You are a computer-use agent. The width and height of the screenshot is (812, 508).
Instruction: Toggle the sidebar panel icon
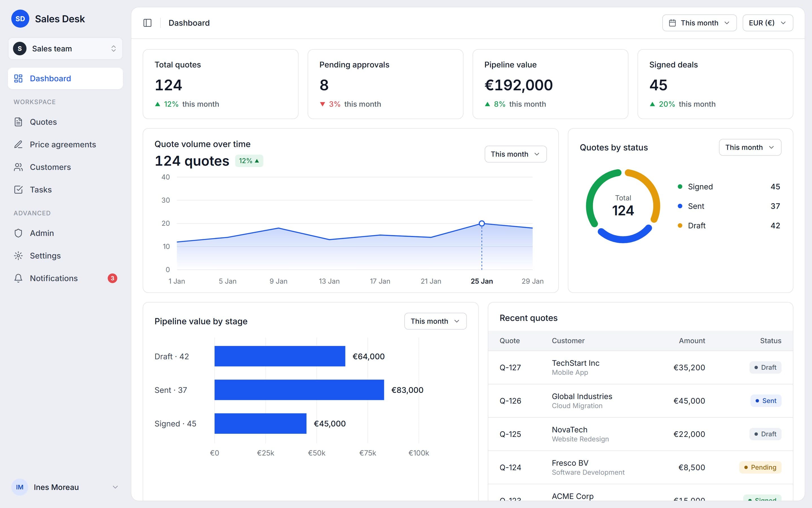147,23
